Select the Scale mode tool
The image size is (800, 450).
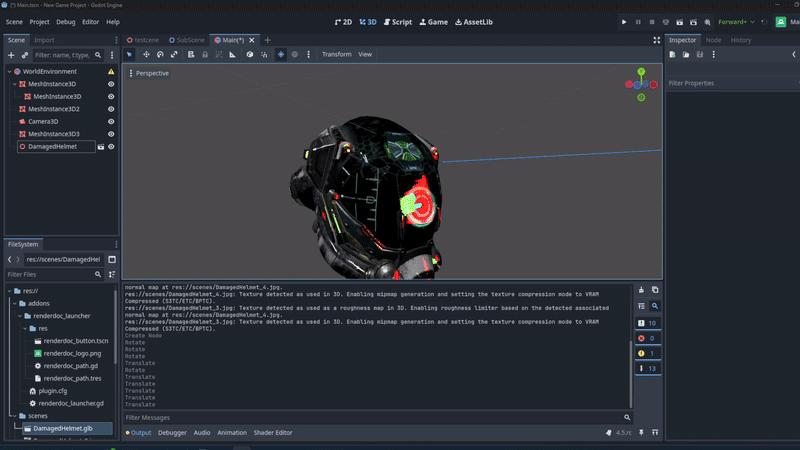[x=174, y=54]
